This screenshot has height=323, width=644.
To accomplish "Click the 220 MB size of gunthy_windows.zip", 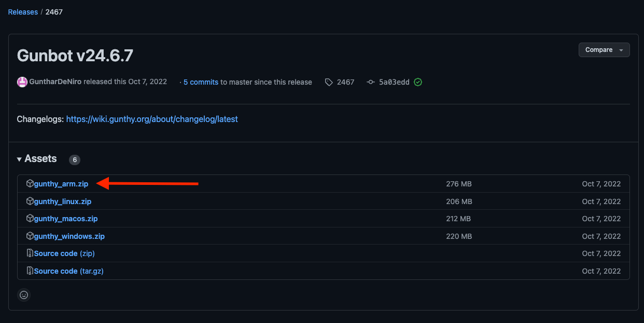I will point(459,236).
